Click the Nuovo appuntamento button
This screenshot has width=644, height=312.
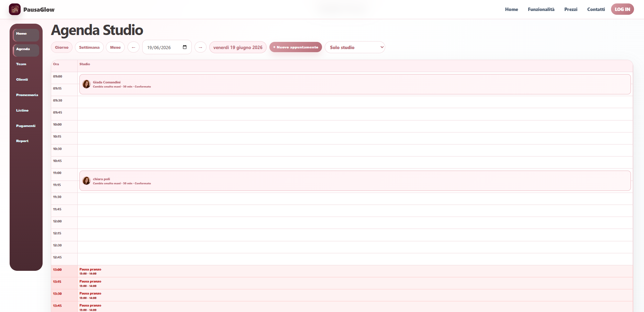[296, 47]
